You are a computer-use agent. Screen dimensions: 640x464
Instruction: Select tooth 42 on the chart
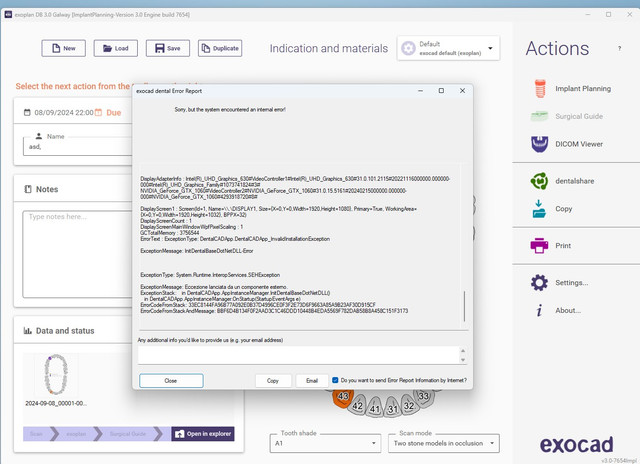click(x=357, y=405)
